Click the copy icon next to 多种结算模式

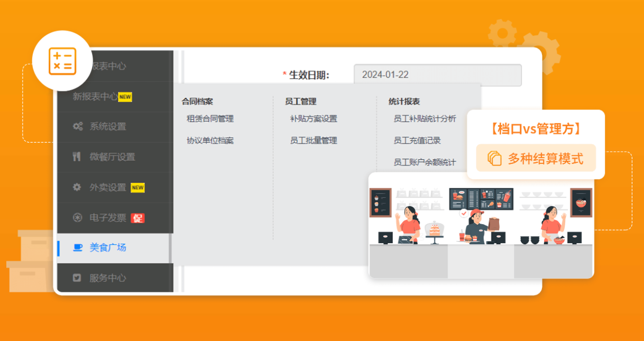(494, 159)
